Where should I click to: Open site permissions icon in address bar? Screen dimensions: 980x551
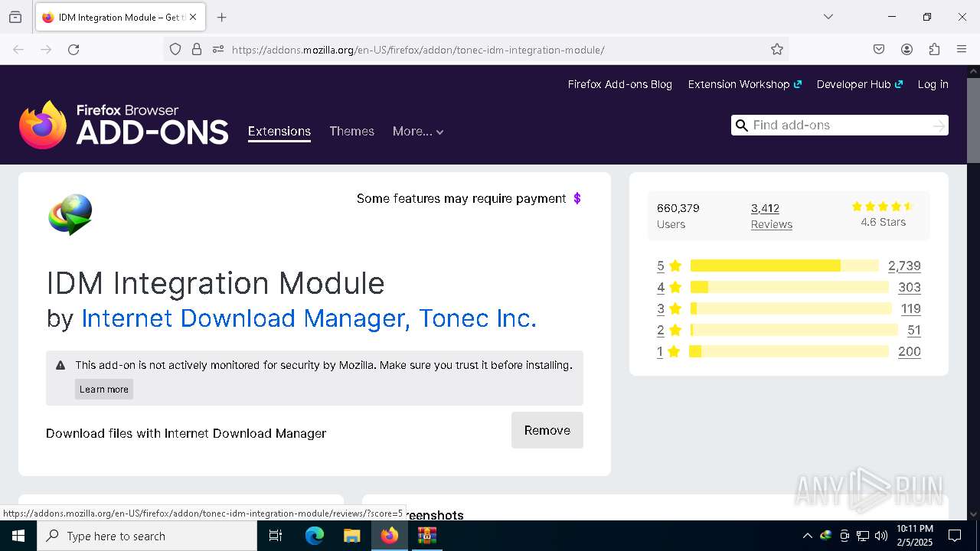point(217,50)
